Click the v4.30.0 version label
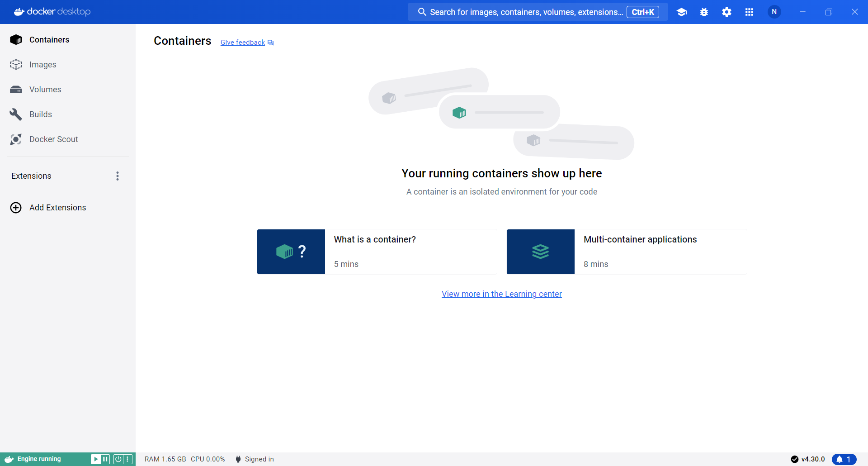868x466 pixels. click(813, 459)
